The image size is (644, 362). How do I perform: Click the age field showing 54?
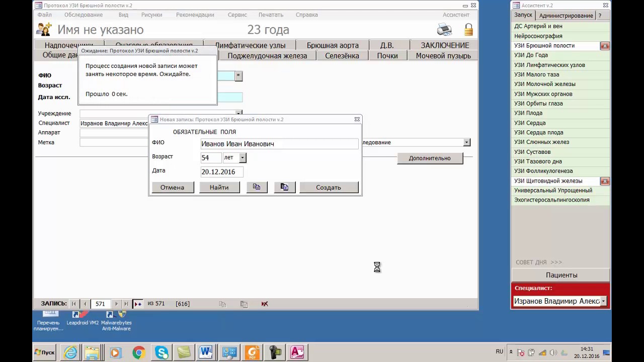[x=211, y=157]
